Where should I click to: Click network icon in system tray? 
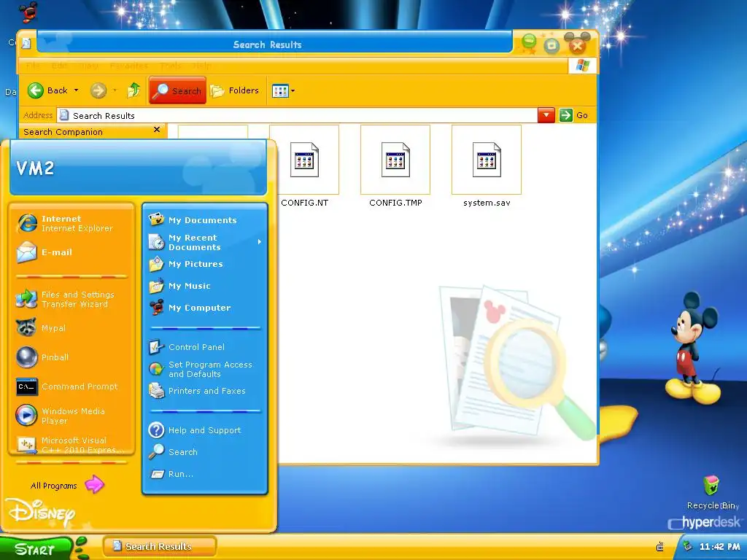pos(687,546)
